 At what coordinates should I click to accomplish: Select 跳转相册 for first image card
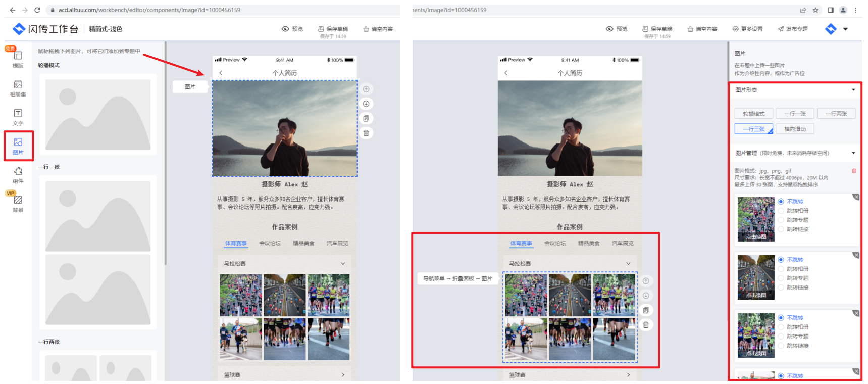coord(793,211)
